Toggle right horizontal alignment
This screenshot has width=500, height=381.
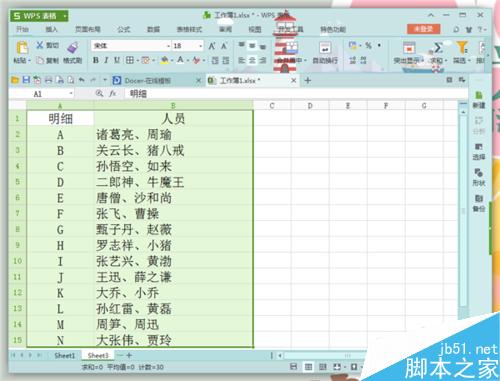click(263, 60)
